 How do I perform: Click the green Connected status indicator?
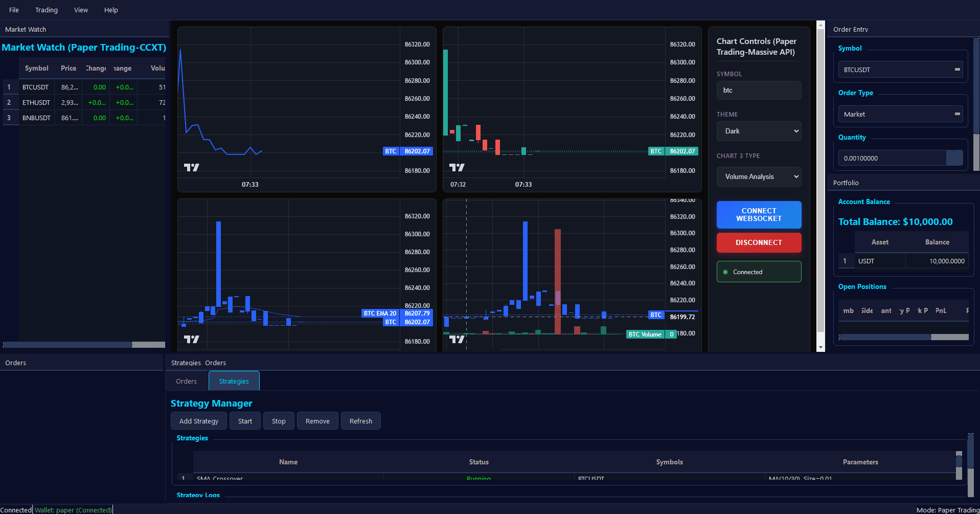[759, 272]
